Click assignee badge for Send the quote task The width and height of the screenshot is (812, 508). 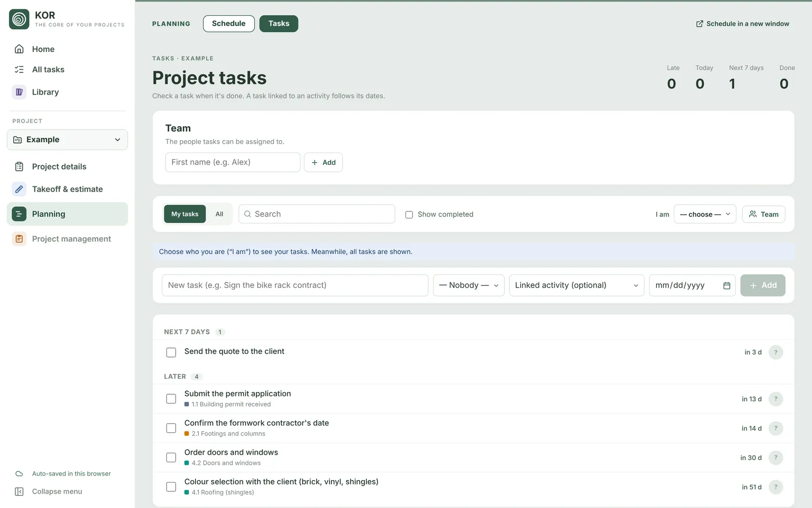[775, 352]
